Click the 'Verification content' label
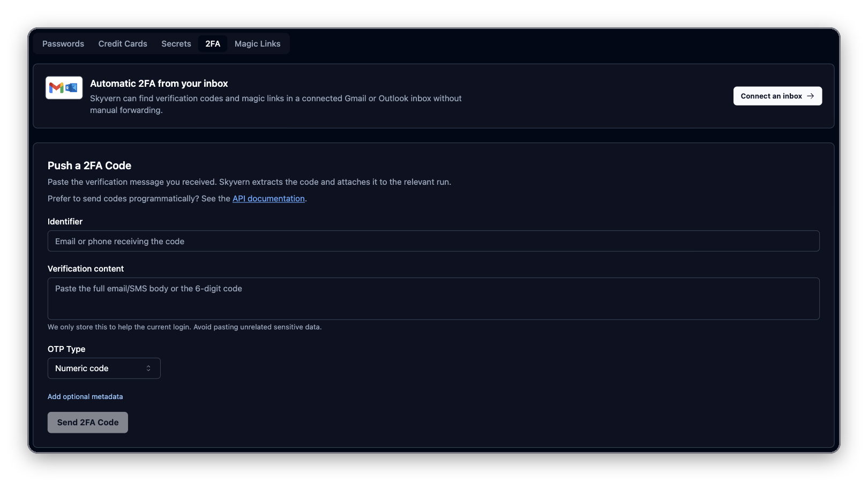 click(x=86, y=269)
